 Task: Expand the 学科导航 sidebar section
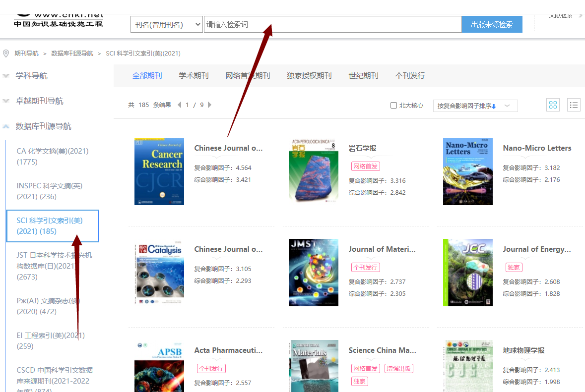(x=31, y=76)
